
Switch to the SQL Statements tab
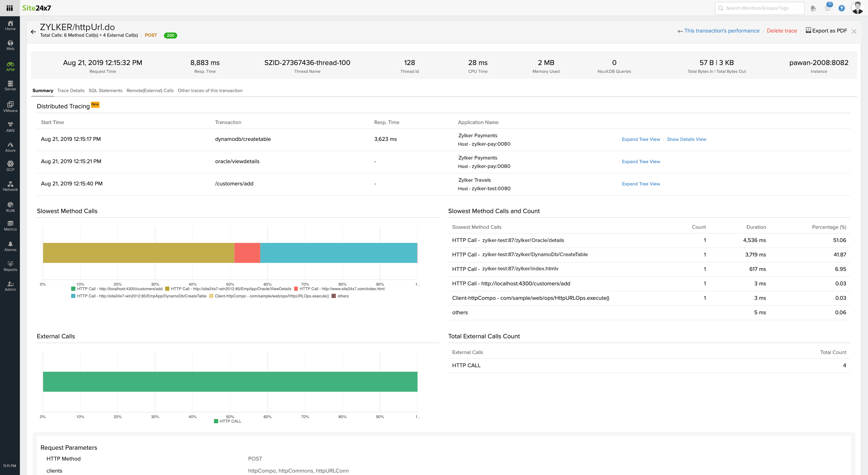[104, 91]
